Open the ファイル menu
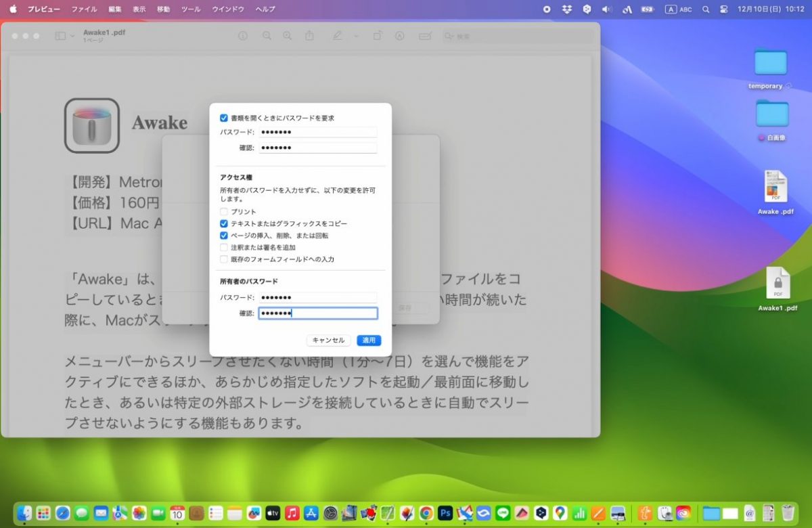Screen dimensions: 812x528 pos(84,9)
